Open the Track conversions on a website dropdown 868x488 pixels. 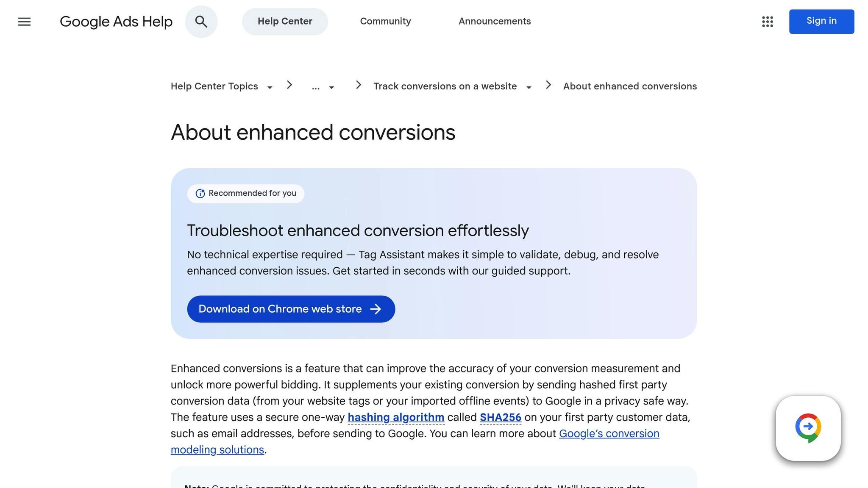(529, 87)
